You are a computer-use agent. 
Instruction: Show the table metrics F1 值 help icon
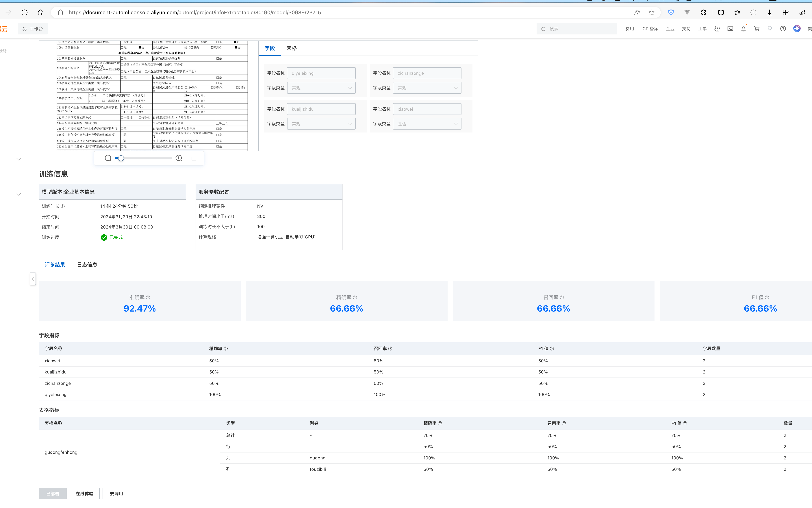(x=685, y=423)
